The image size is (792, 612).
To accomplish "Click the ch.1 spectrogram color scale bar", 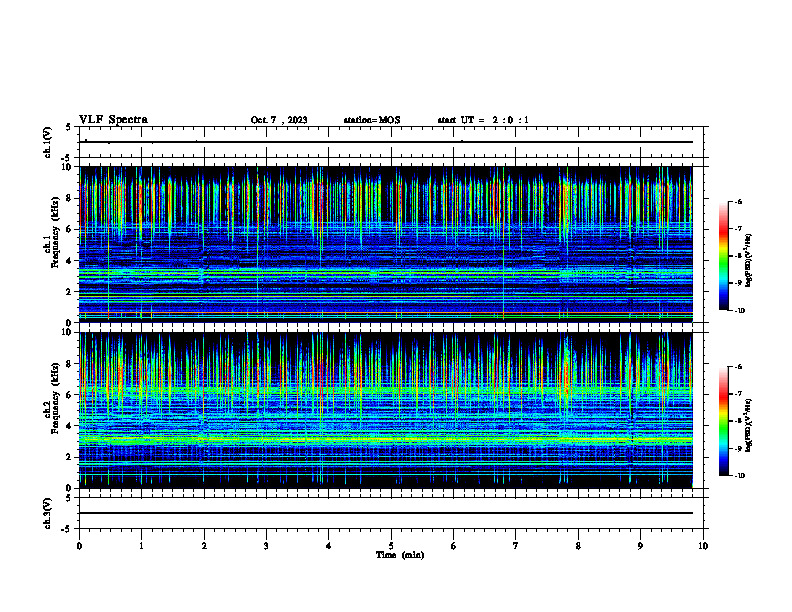I will [x=723, y=256].
